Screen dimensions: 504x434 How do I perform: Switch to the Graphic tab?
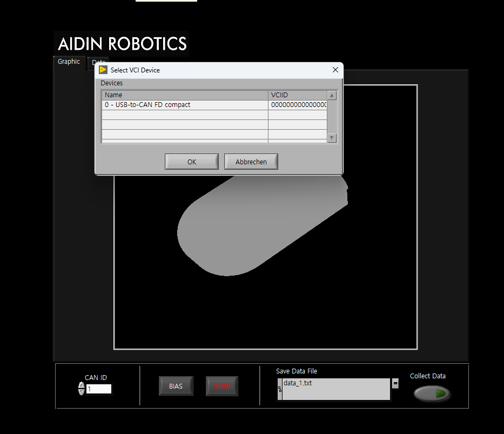tap(69, 62)
